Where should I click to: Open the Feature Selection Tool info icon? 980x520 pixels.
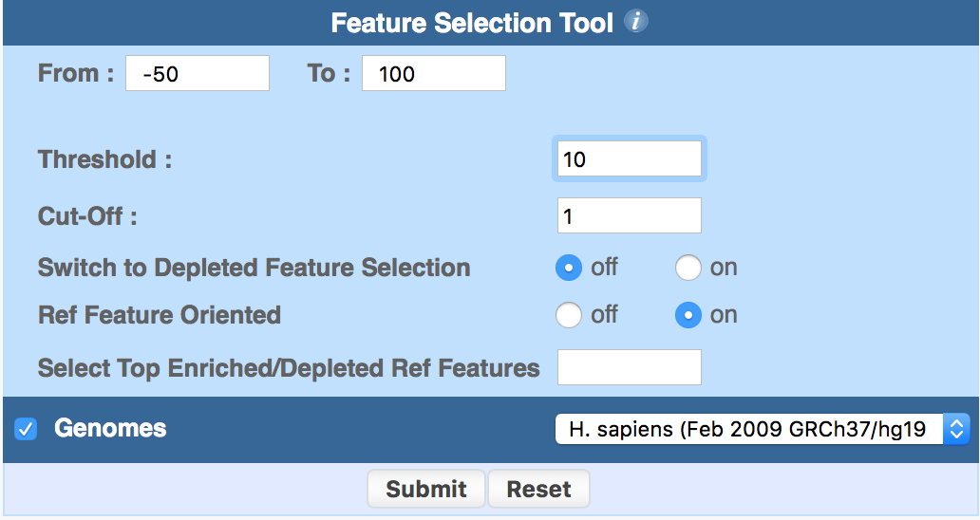click(x=636, y=22)
